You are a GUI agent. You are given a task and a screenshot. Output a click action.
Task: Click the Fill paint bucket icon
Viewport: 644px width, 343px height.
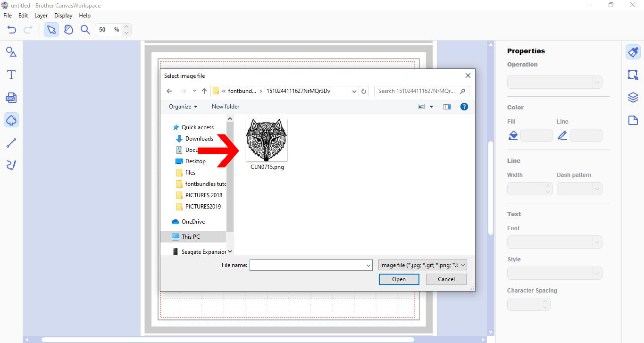(513, 135)
